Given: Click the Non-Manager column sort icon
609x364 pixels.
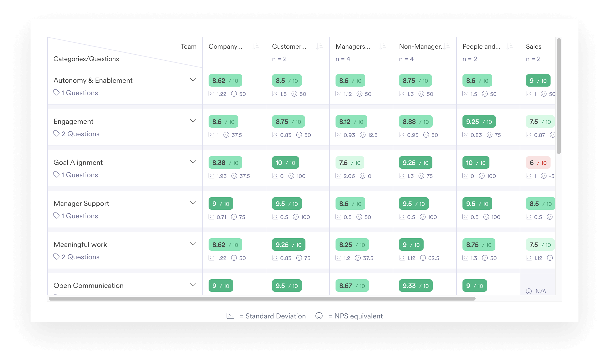Looking at the screenshot, I should (x=447, y=46).
